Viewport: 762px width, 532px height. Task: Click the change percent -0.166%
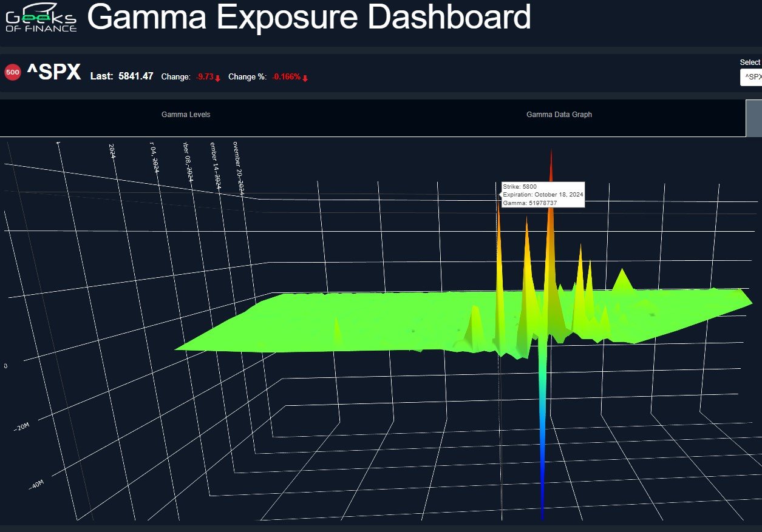[x=287, y=77]
